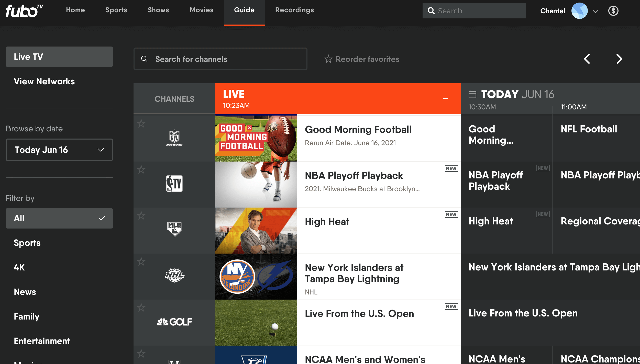Open Live From the U.S. Open thumbnail

click(x=256, y=323)
